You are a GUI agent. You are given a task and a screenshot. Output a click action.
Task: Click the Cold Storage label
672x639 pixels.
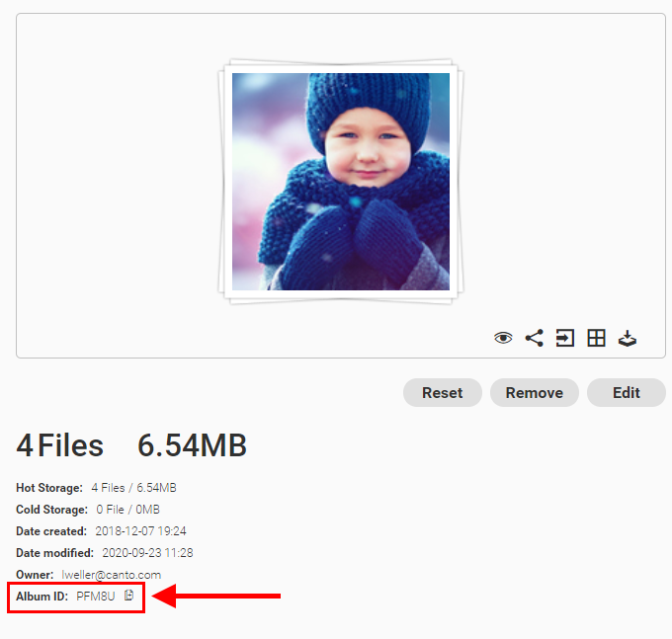(51, 510)
